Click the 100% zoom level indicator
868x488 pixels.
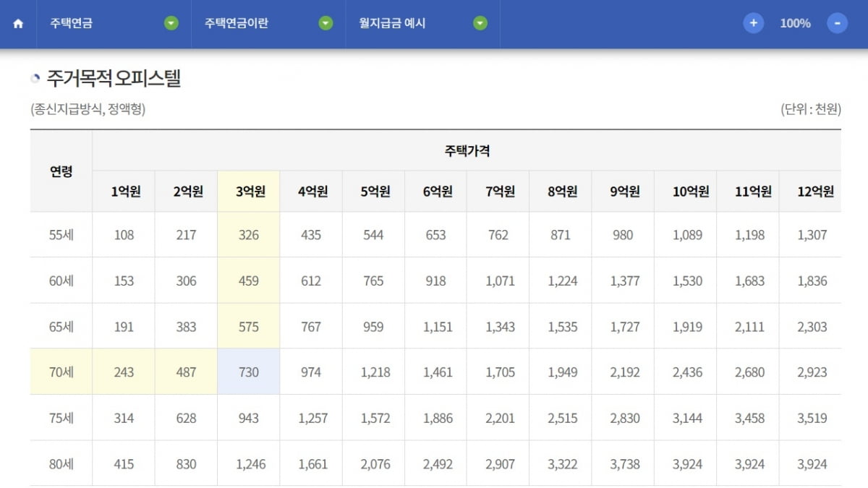click(x=795, y=23)
